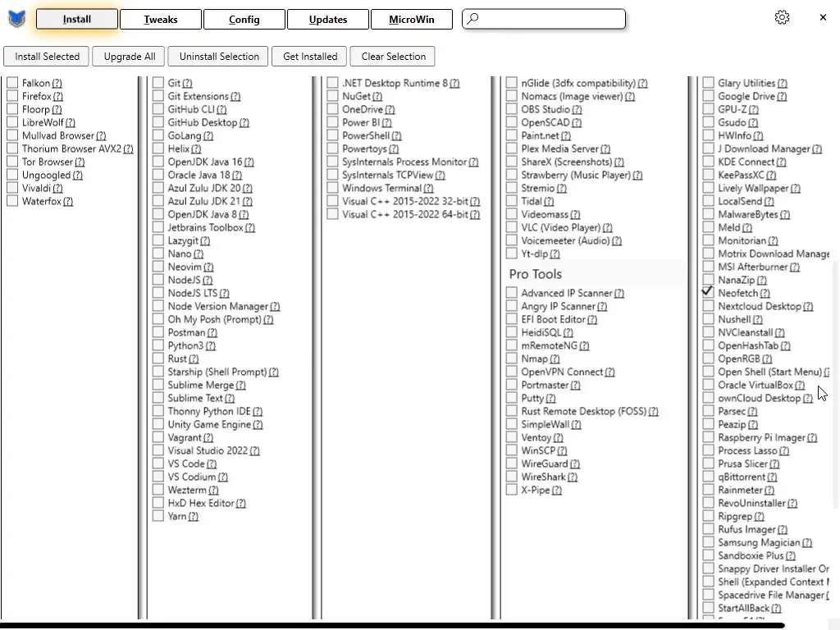Tick the VLC (Video Player) checkbox
The height and width of the screenshot is (630, 840).
[x=512, y=227]
